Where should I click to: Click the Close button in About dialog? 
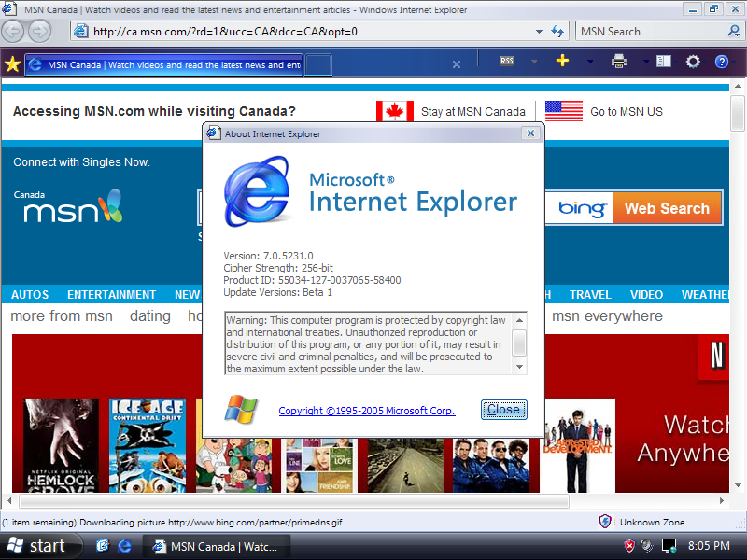tap(503, 410)
